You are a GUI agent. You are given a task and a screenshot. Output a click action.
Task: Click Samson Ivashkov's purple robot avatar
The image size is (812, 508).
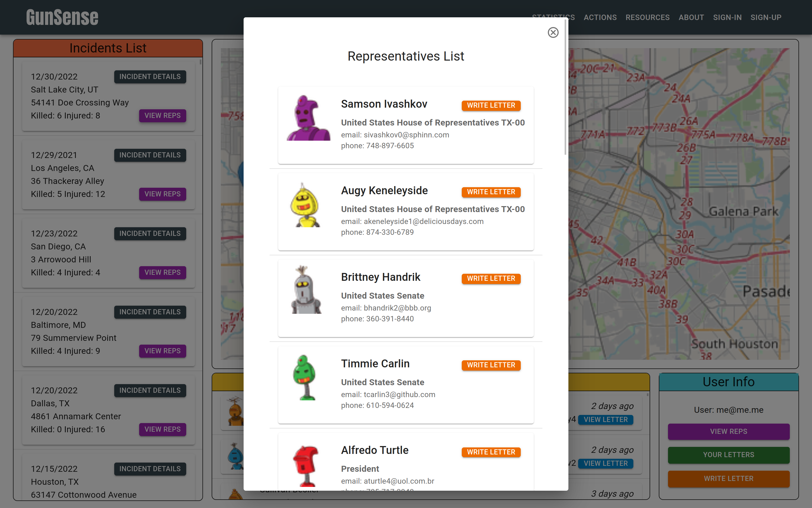(307, 118)
